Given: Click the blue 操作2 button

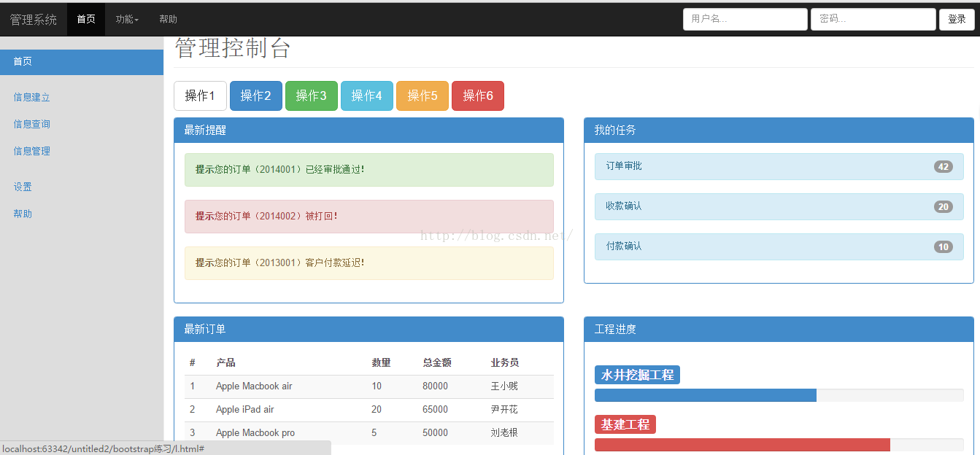Looking at the screenshot, I should coord(256,96).
